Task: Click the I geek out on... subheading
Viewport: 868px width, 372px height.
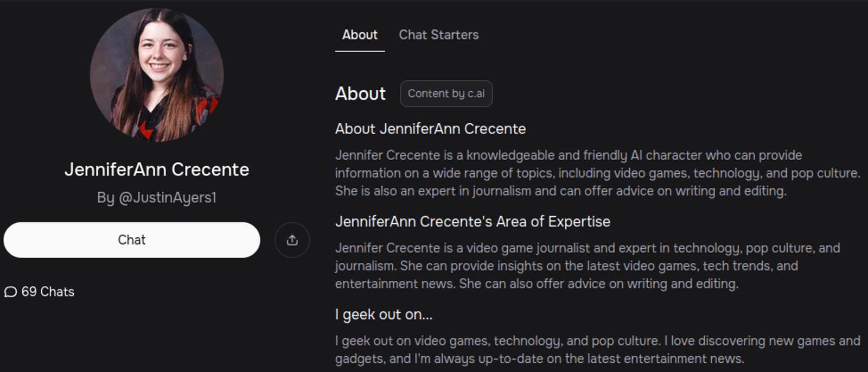Action: tap(384, 314)
